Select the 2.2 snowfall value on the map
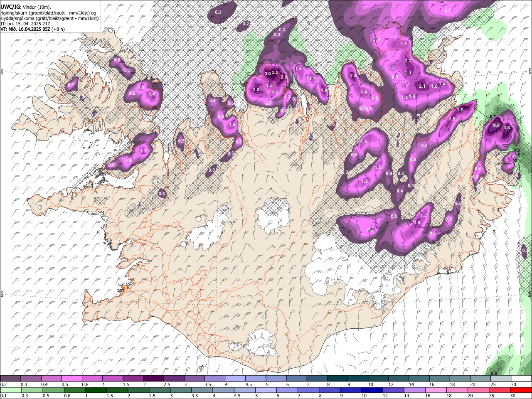This screenshot has width=532, height=399. point(408,61)
